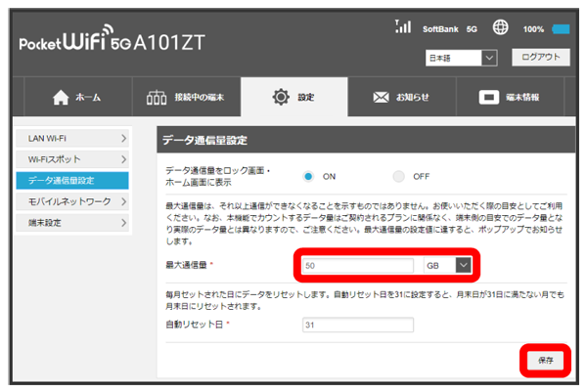The height and width of the screenshot is (392, 587).
Task: Open the モバイルネットワーク sidebar item
Action: 72,201
